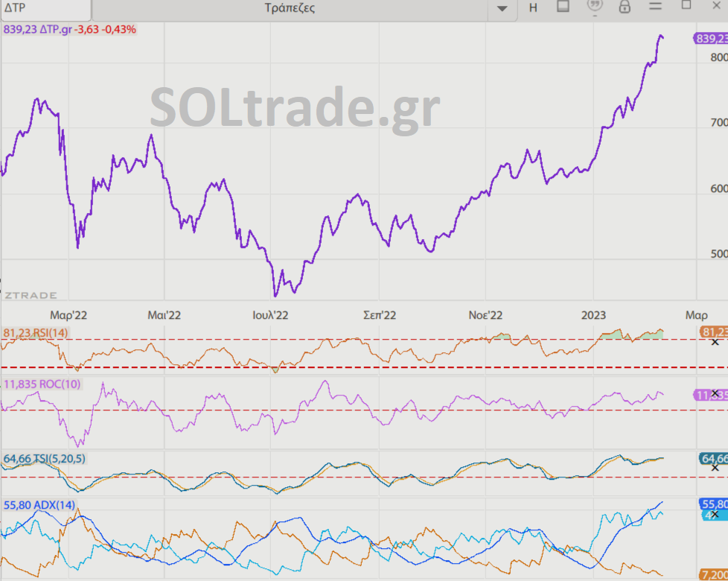Toggle the bottom panel layout icon
The width and height of the screenshot is (728, 581).
click(563, 7)
